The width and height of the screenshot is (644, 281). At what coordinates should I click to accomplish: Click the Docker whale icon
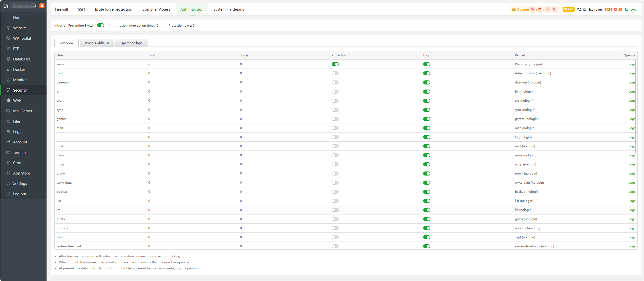8,69
